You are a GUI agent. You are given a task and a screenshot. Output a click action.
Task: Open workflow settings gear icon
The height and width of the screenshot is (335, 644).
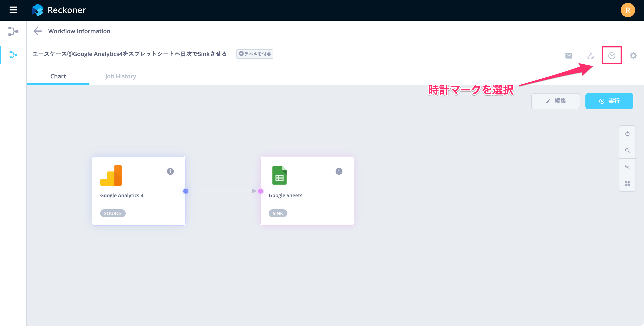[633, 55]
